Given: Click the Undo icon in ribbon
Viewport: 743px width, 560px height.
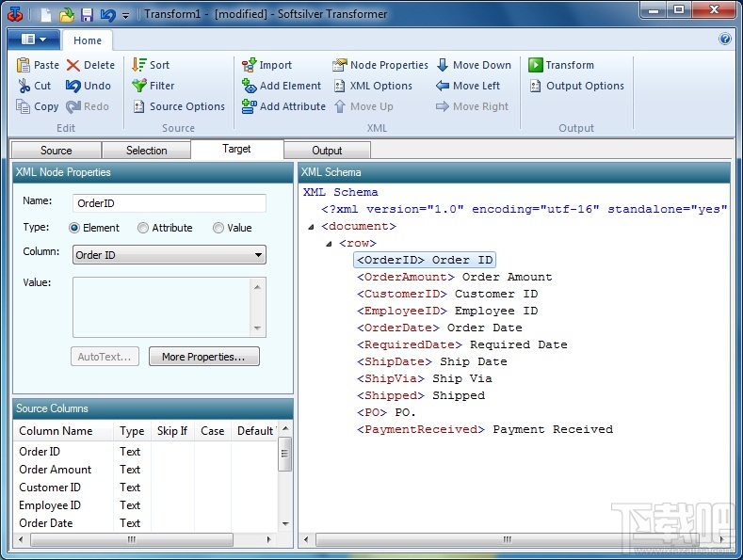Looking at the screenshot, I should click(x=73, y=86).
